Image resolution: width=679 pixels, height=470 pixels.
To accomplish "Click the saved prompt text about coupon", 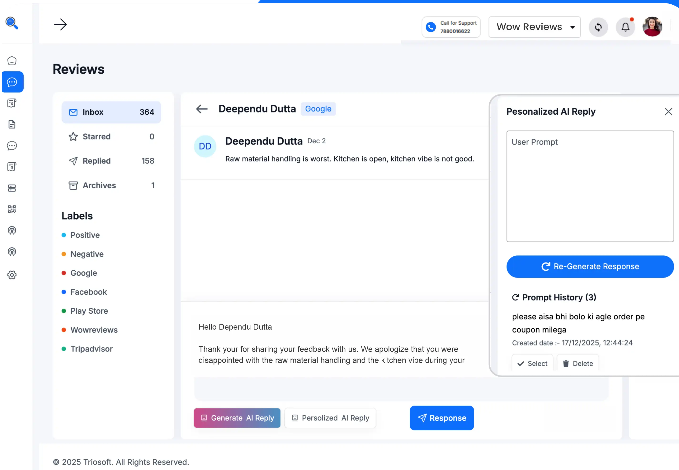I will click(578, 323).
